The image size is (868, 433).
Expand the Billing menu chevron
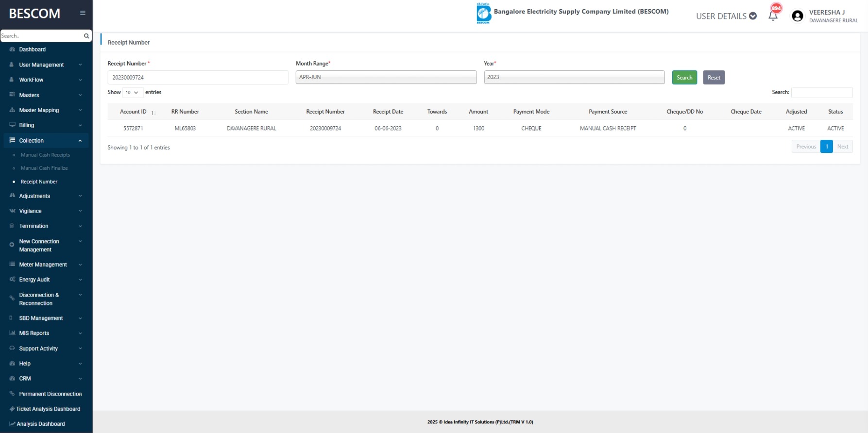pyautogui.click(x=80, y=125)
